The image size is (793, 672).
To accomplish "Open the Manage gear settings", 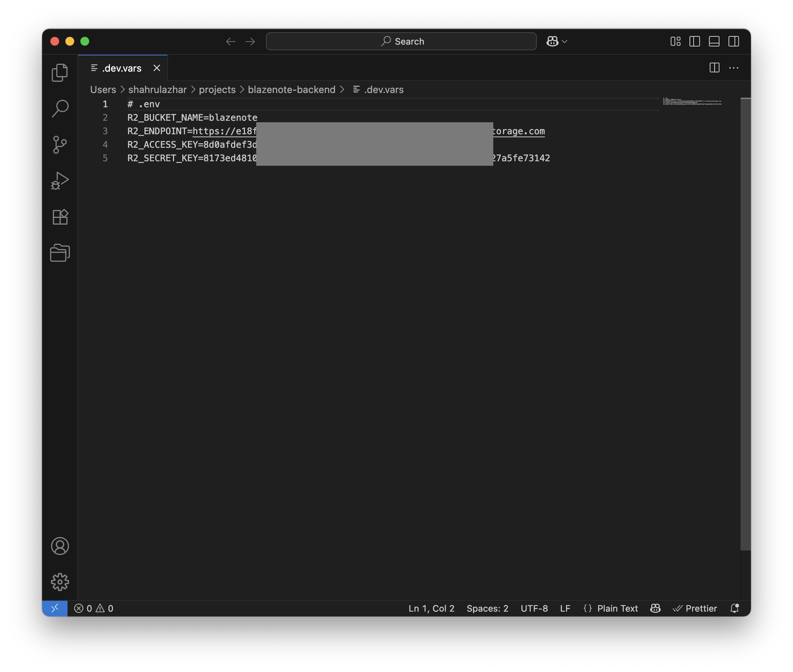I will pos(60,582).
